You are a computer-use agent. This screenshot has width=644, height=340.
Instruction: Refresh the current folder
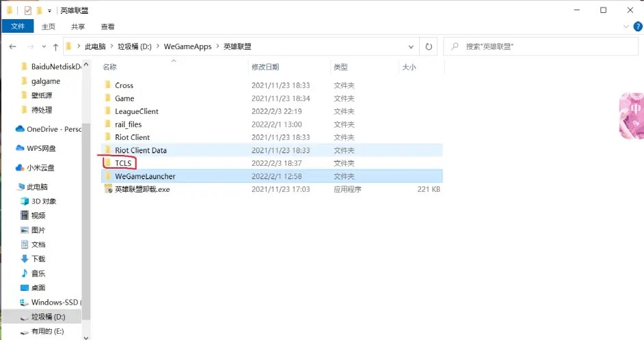point(429,46)
